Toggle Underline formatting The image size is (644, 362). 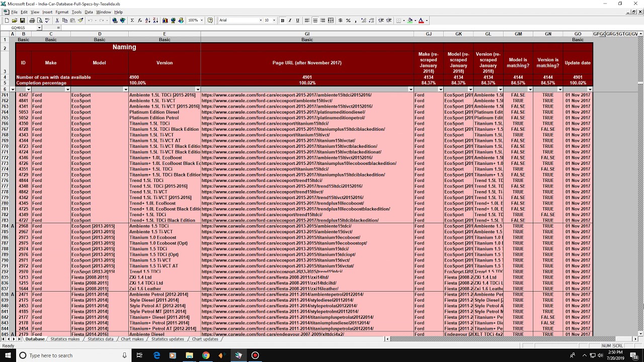pos(297,20)
